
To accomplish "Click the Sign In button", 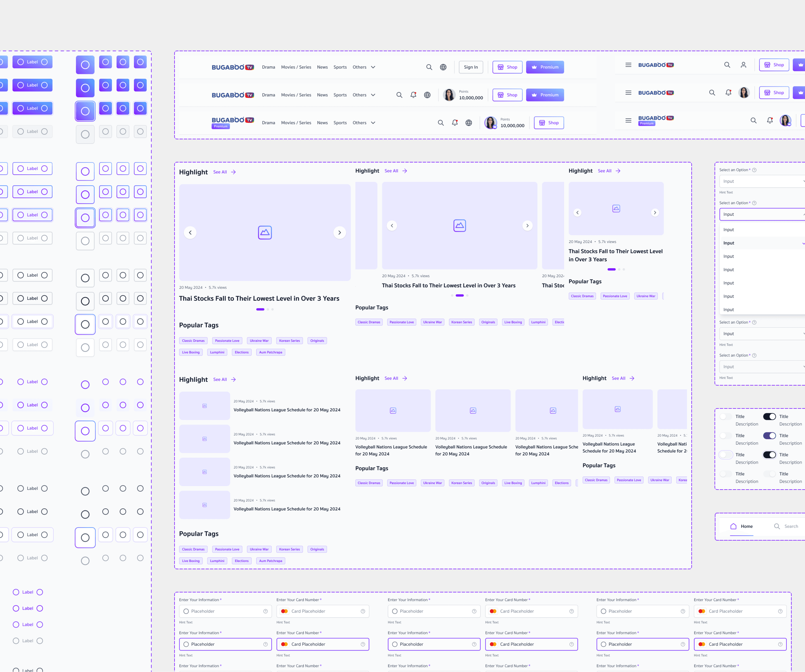I will [471, 67].
